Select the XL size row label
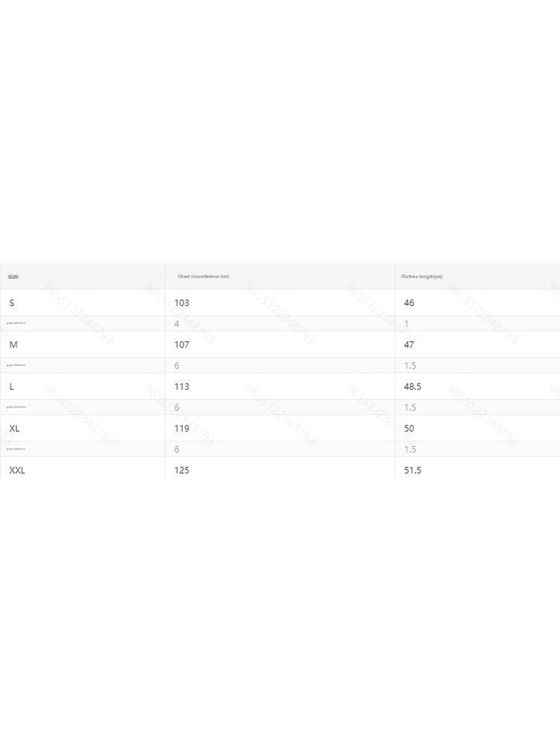560x743 pixels. point(14,428)
